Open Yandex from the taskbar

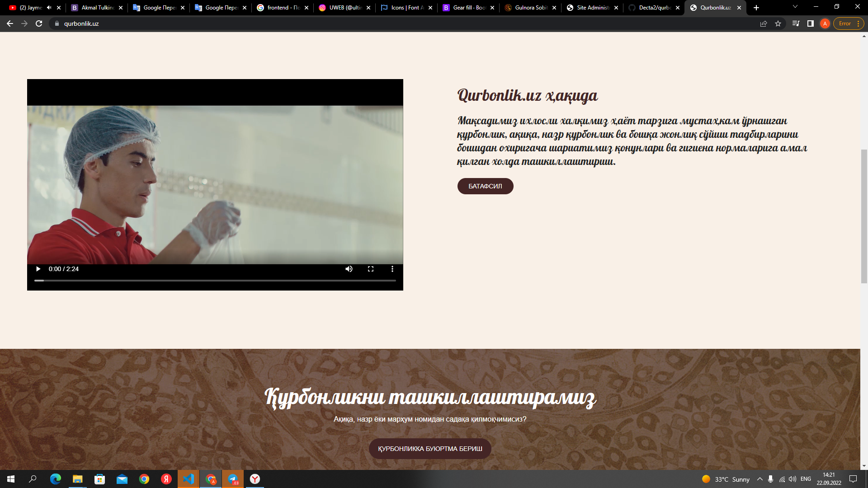tap(166, 479)
